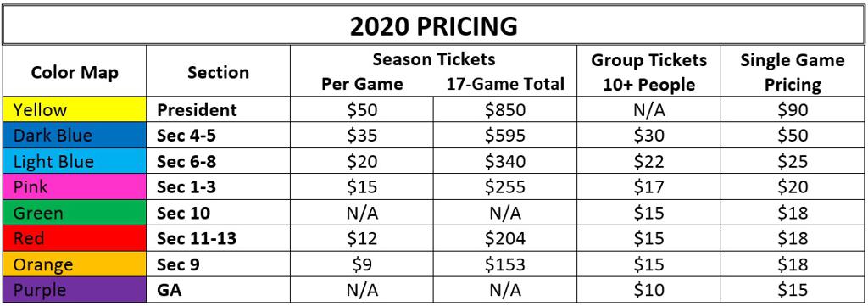Click the 2020 PRICING title
The width and height of the screenshot is (868, 306).
point(433,26)
